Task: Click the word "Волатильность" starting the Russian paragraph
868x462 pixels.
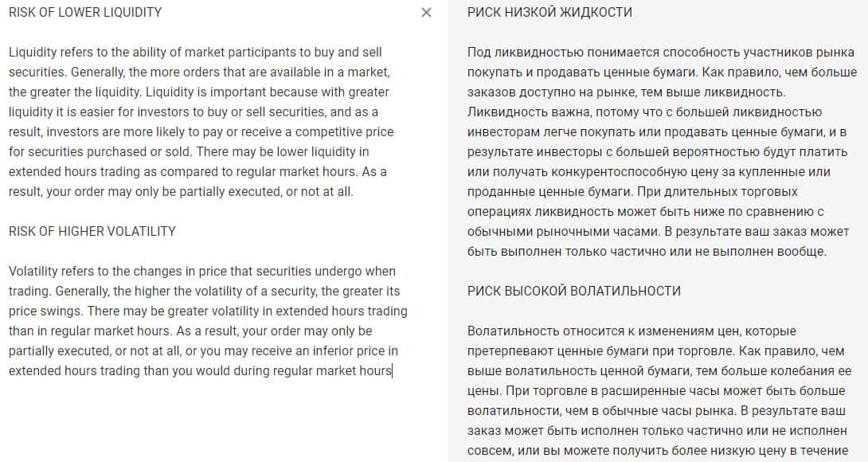Action: pos(510,331)
